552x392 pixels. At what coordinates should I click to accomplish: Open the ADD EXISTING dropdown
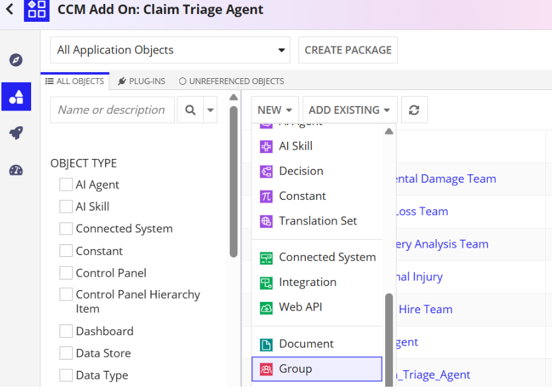tap(350, 110)
